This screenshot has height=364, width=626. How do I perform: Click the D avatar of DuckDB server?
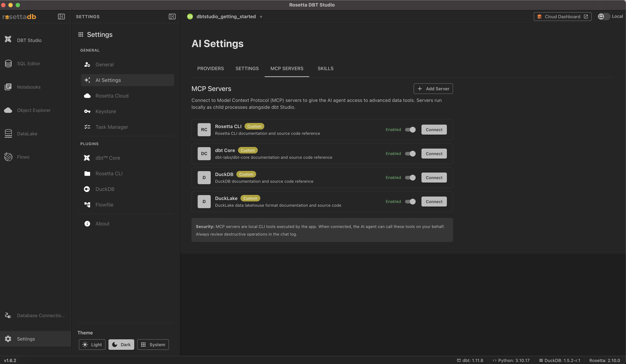click(x=204, y=178)
